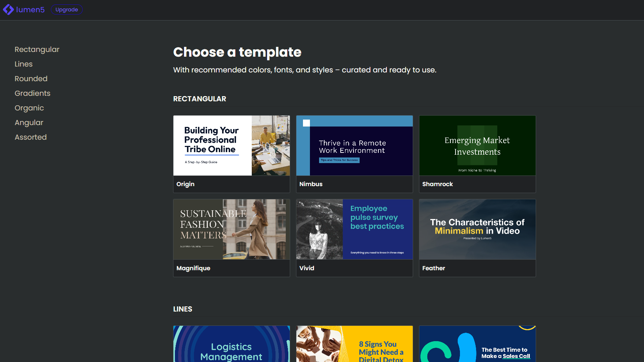Open the Logistics Management template thumbnail
The width and height of the screenshot is (644, 362).
click(232, 344)
